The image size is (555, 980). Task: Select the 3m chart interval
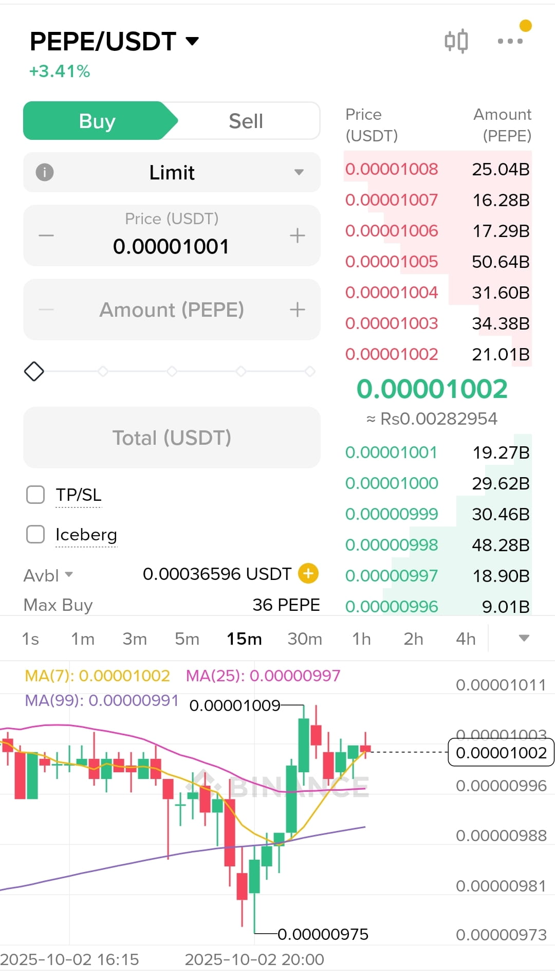point(135,639)
